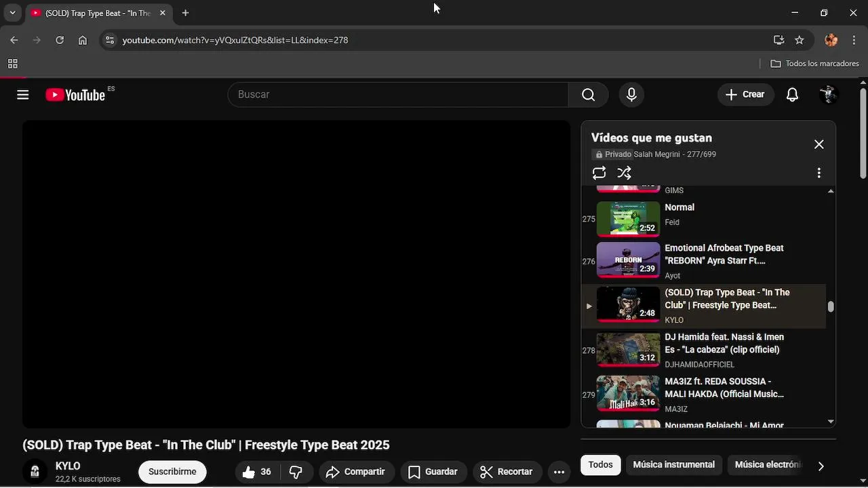Go forward in browser
Screen dimensions: 868x488
pyautogui.click(x=37, y=40)
